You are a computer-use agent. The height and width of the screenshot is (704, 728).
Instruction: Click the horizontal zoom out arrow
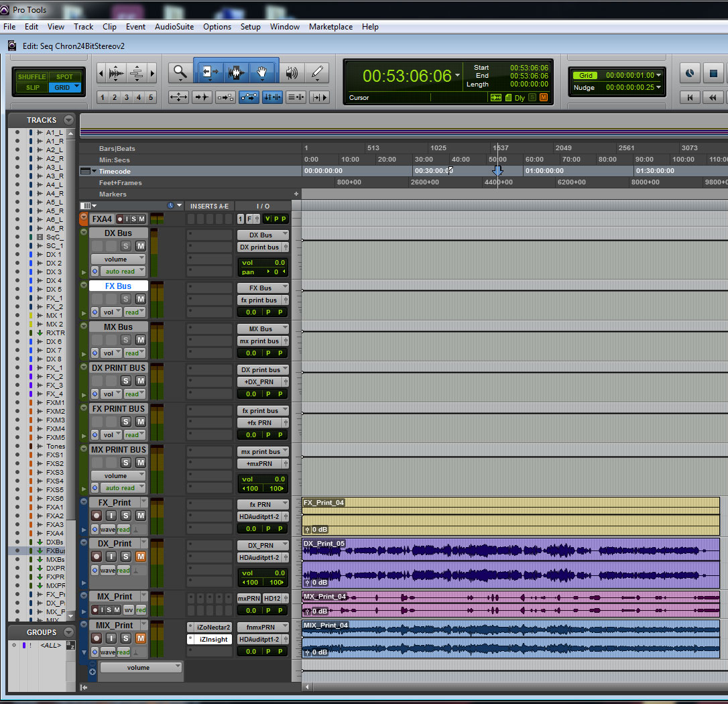(x=101, y=73)
